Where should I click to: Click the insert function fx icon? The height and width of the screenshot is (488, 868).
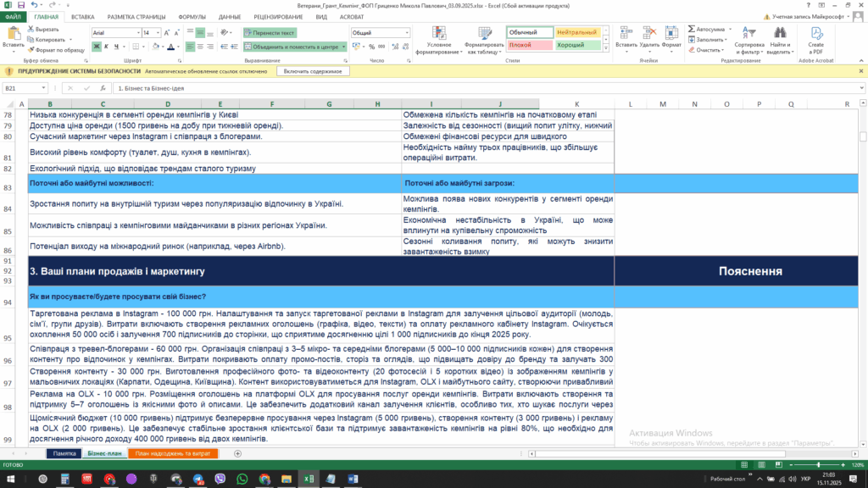point(103,88)
